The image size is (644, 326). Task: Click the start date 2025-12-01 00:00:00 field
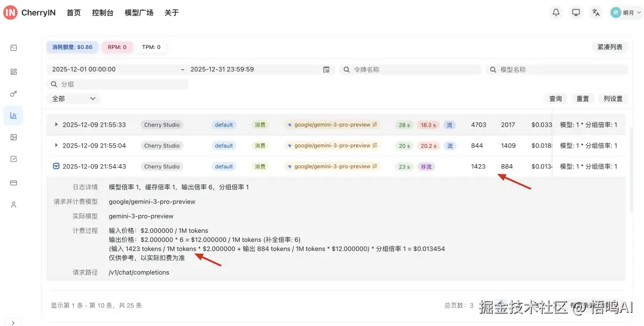pos(84,69)
